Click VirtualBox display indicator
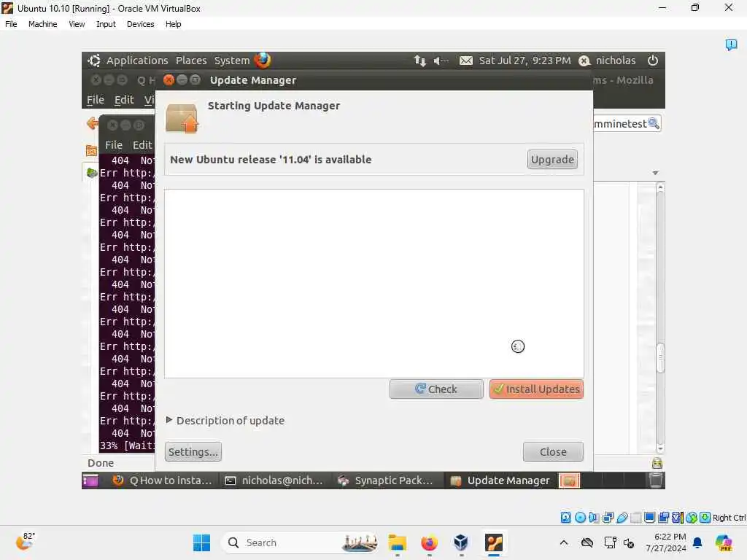747x560 pixels. click(649, 518)
